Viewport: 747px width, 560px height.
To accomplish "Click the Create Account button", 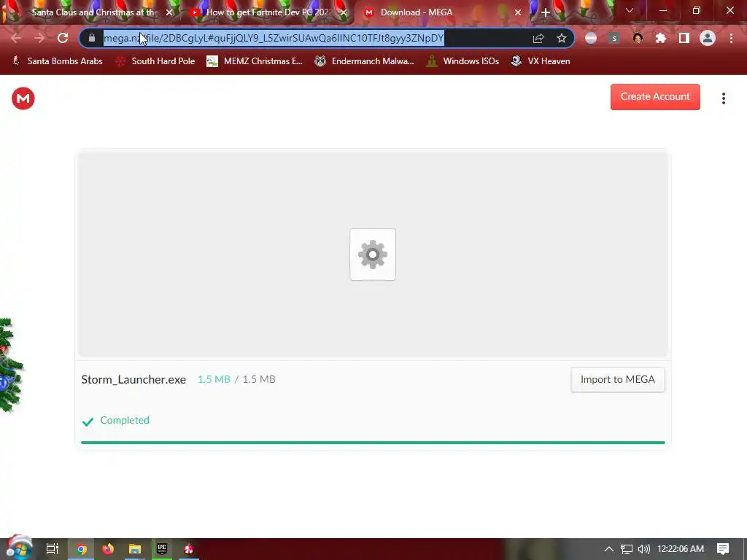I will pyautogui.click(x=655, y=97).
